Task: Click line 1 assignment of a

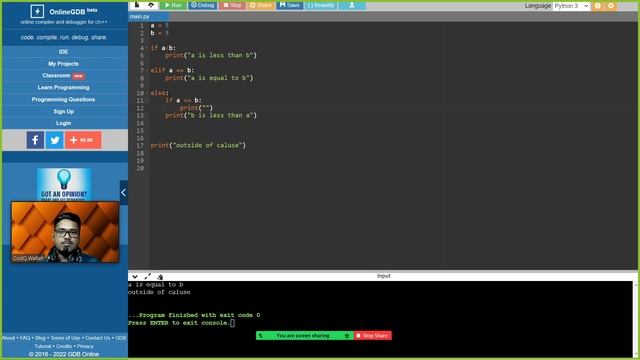Action: [160, 26]
